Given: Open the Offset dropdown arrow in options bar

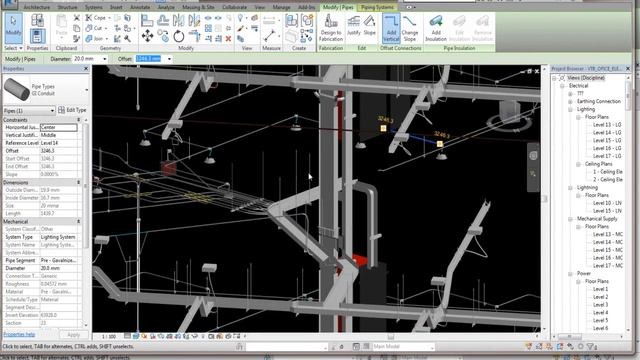Looking at the screenshot, I should [x=169, y=59].
